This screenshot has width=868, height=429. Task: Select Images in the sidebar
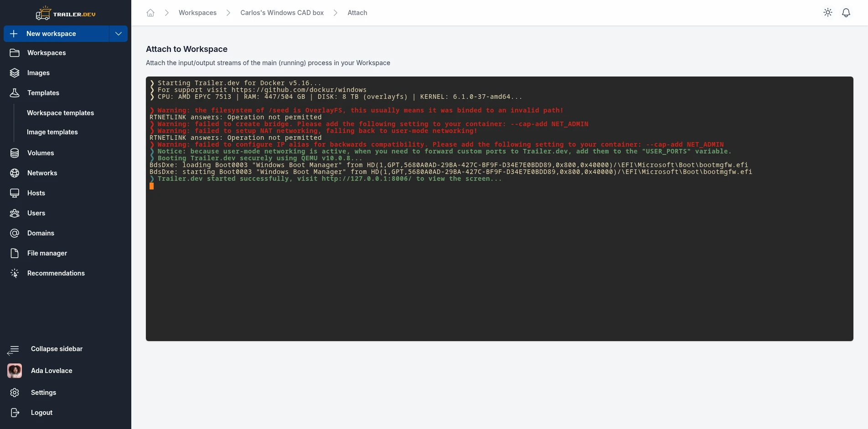38,73
